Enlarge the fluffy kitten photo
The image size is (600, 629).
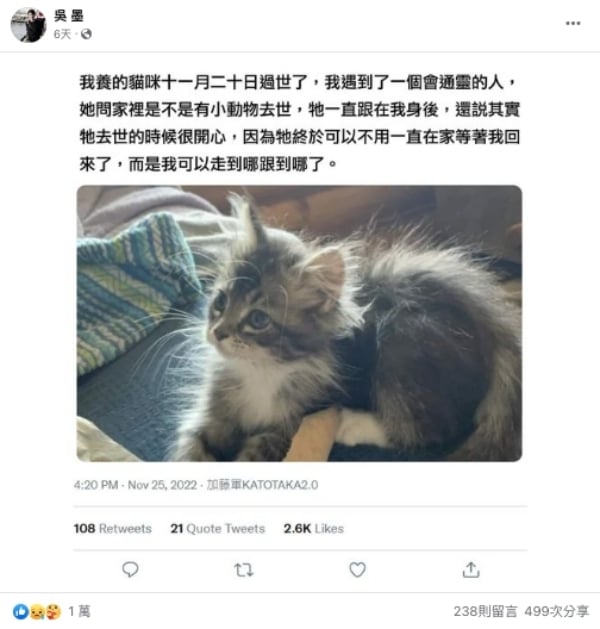(299, 323)
